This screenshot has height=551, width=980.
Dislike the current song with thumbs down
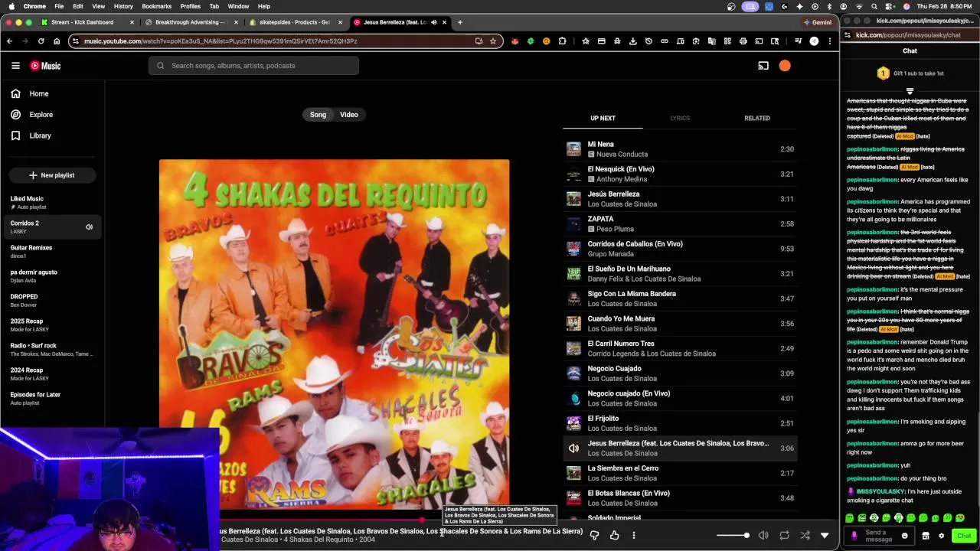[x=594, y=535]
